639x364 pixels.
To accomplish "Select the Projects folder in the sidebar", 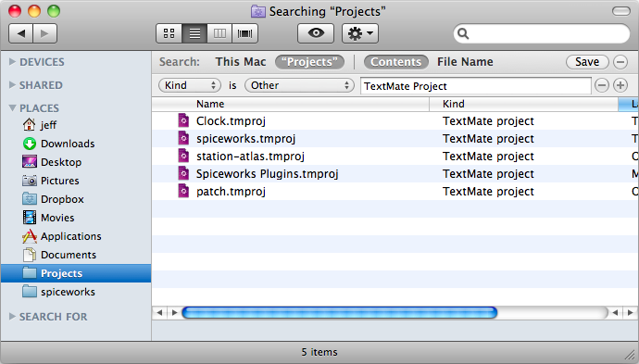I will coord(76,273).
